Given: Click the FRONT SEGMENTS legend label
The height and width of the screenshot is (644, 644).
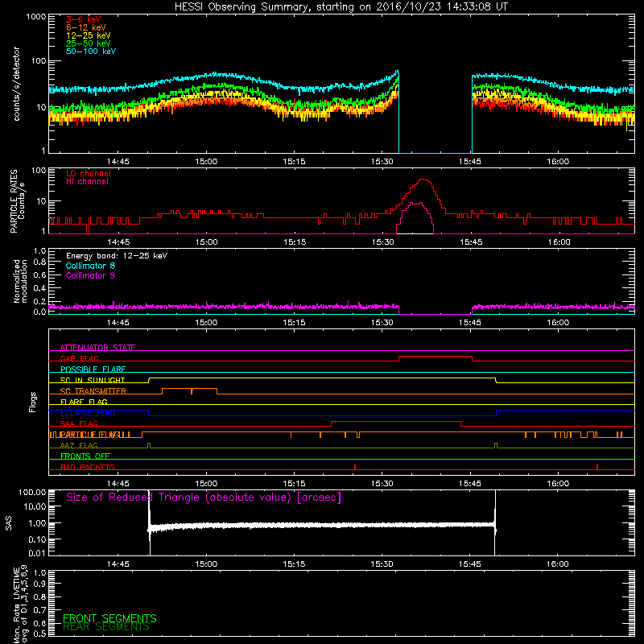Looking at the screenshot, I should click(x=109, y=618).
